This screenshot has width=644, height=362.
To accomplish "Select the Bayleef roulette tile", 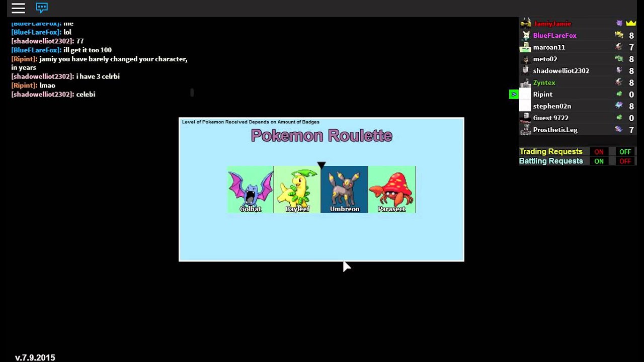I will tap(297, 190).
